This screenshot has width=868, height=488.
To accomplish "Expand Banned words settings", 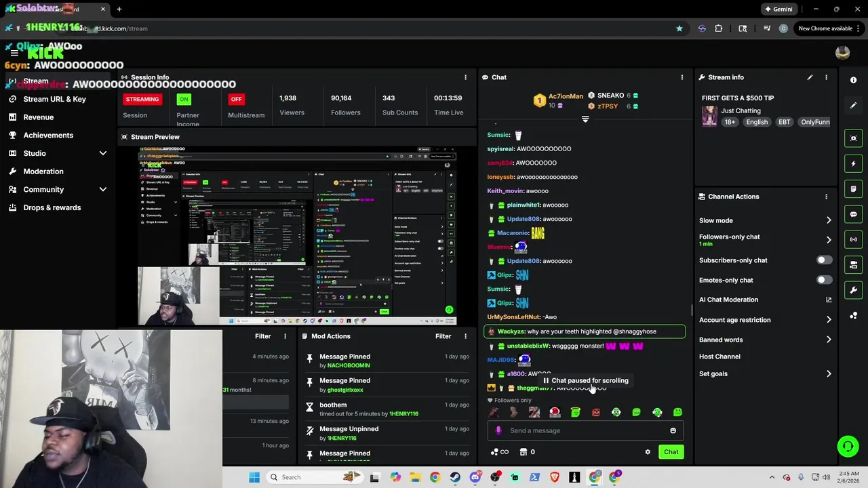I will click(x=829, y=340).
